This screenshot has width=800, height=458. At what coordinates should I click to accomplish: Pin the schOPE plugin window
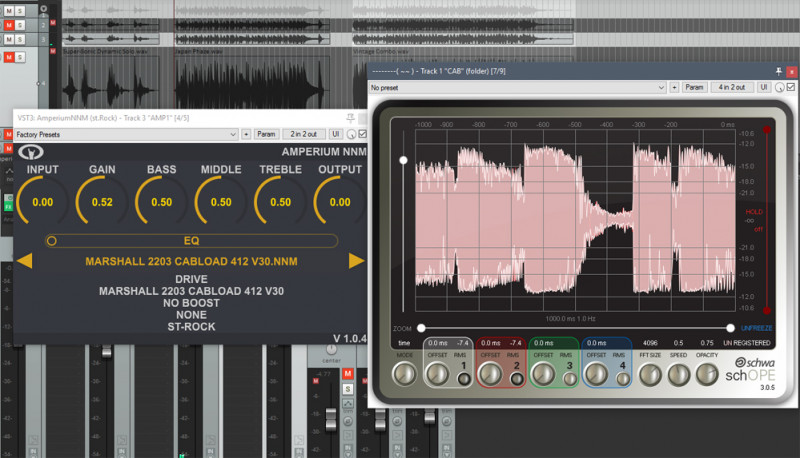778,71
